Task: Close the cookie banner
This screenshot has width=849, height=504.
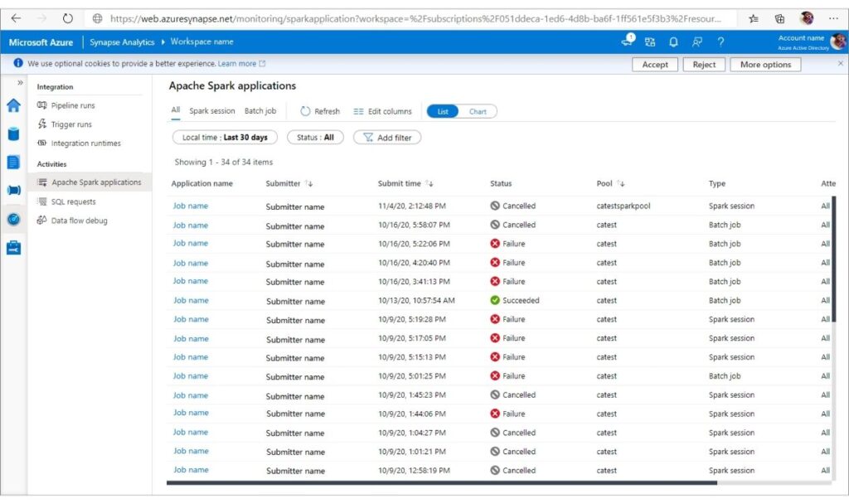Action: point(841,63)
